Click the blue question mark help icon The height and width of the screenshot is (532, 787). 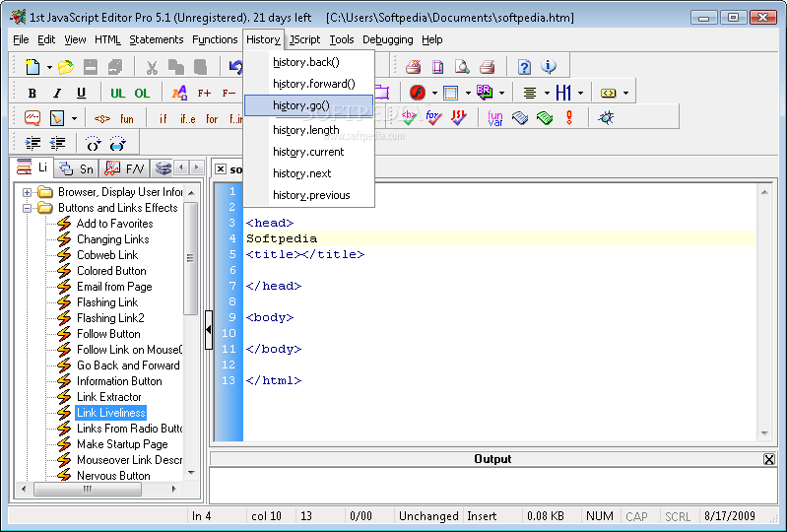(x=524, y=66)
